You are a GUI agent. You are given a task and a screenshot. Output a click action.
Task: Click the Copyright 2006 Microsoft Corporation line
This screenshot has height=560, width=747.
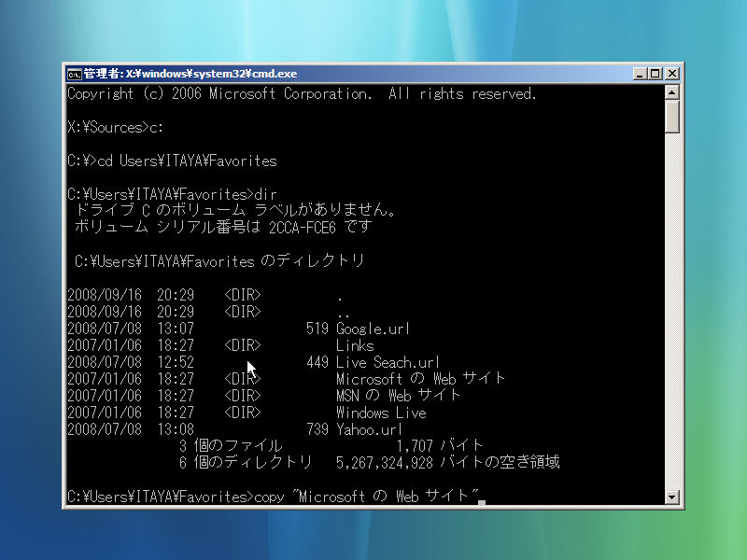coord(302,94)
